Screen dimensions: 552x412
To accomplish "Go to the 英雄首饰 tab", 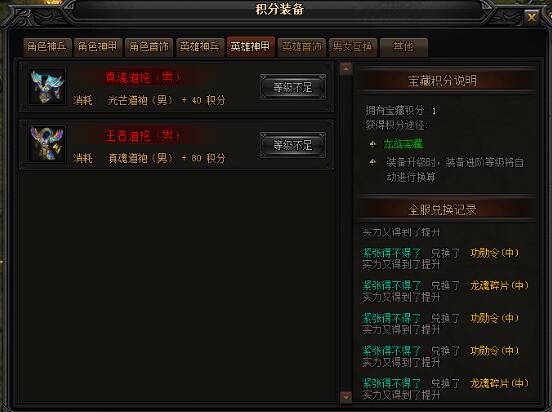I will [302, 47].
